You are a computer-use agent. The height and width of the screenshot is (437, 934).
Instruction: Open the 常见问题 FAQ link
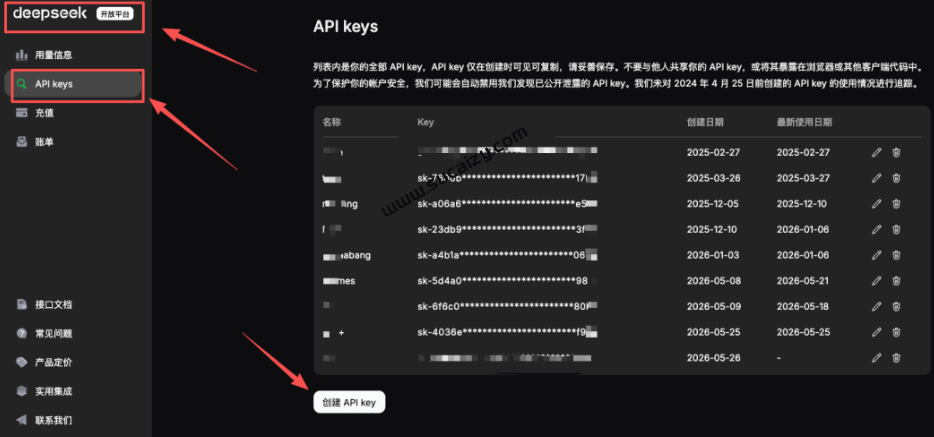click(x=54, y=333)
